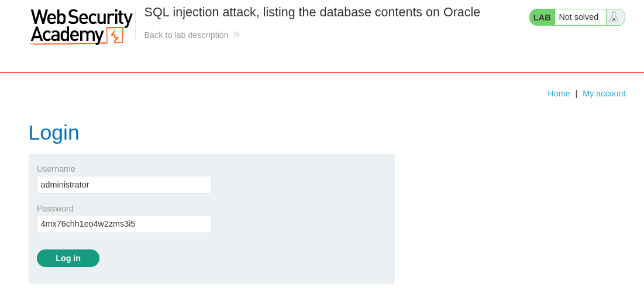Click the green LAB badge

click(542, 17)
